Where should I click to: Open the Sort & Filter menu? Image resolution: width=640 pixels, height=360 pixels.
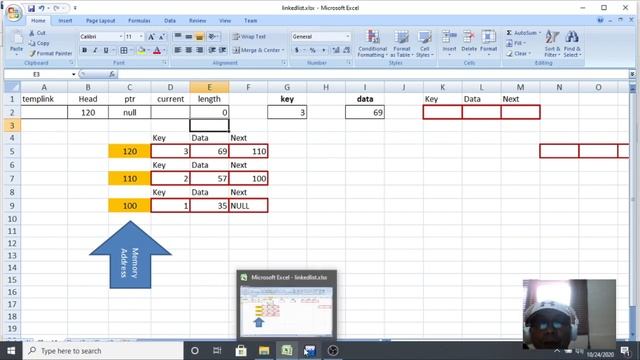pos(552,44)
